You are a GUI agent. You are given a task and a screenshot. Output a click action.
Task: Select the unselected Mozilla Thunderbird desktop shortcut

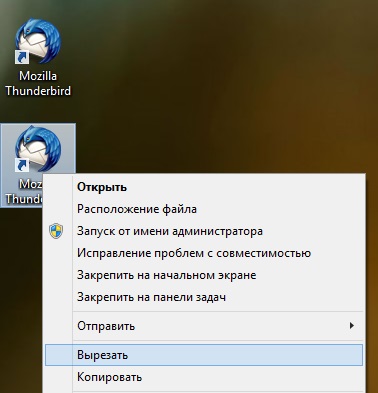pos(38,57)
